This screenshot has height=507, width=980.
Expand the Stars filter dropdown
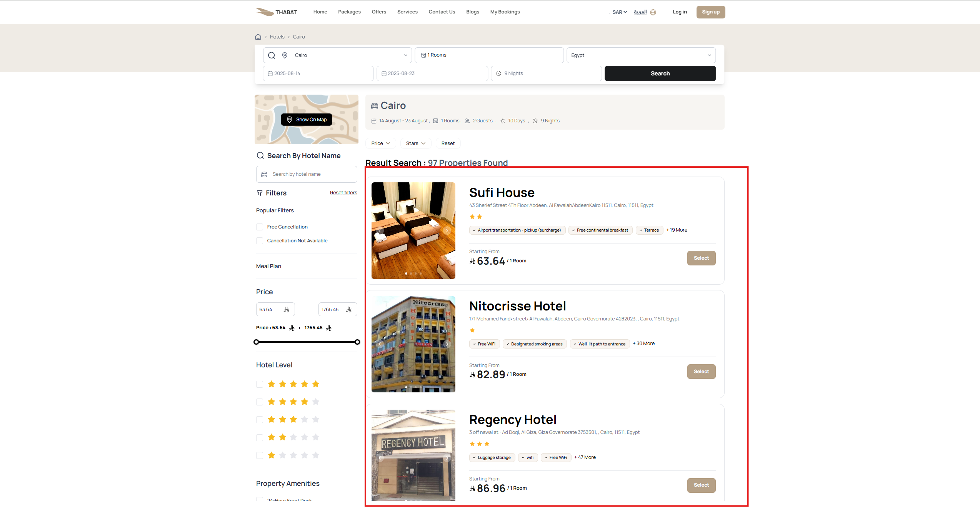pos(415,143)
